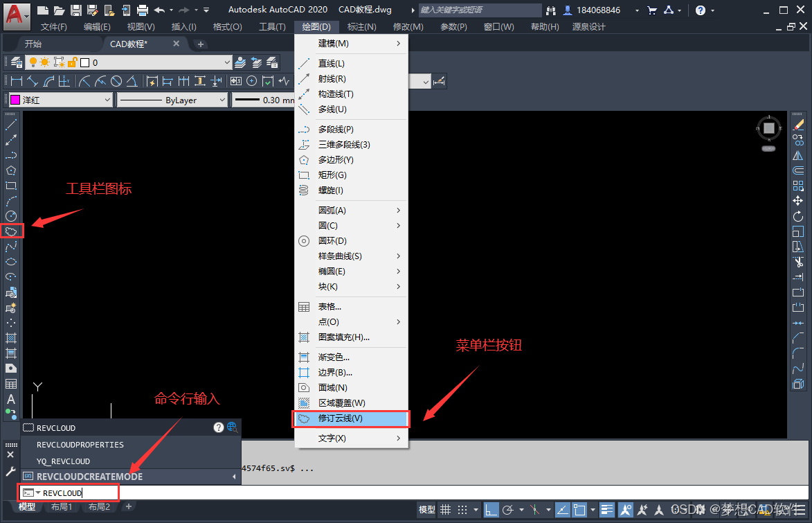Click the ViewCube in drawing area
812x523 pixels.
769,128
